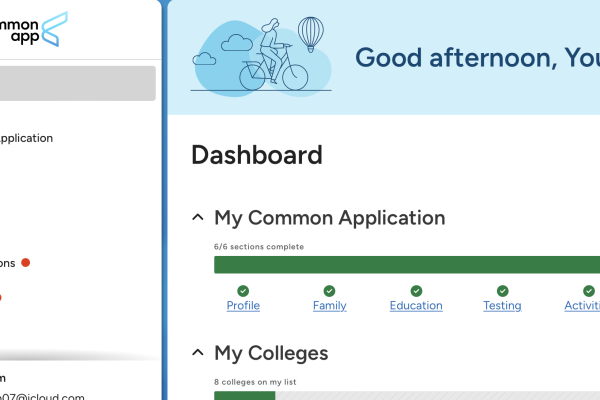600x400 pixels.
Task: Click the green checkmark above Testing
Action: (x=502, y=291)
